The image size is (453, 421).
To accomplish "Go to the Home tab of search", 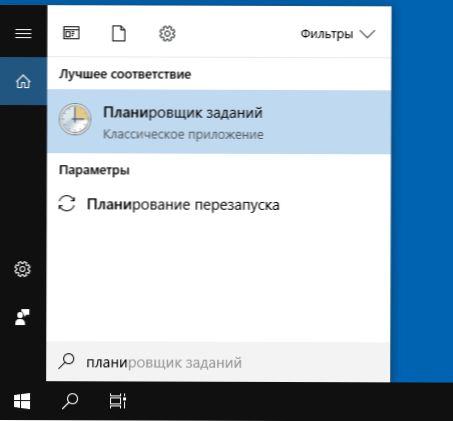I will click(x=23, y=81).
